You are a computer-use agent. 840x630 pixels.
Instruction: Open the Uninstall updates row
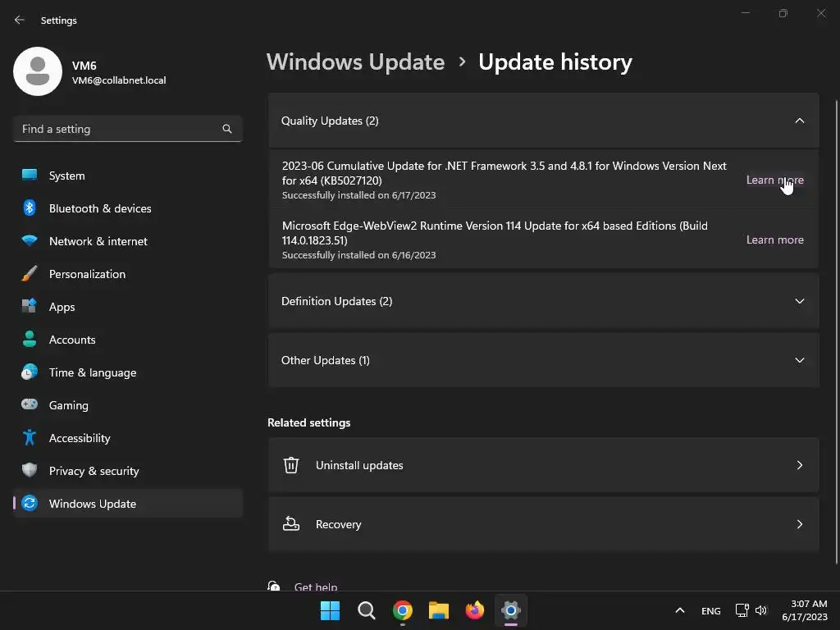[543, 465]
